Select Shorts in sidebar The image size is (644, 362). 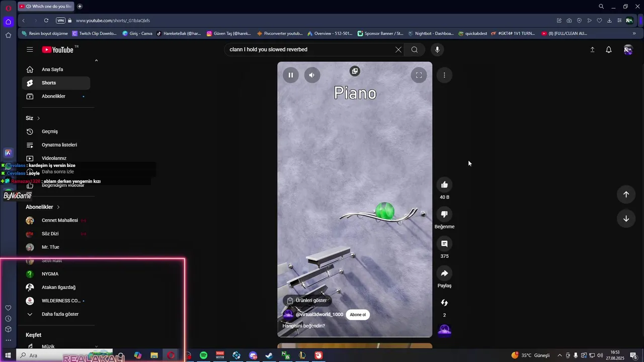(x=56, y=83)
